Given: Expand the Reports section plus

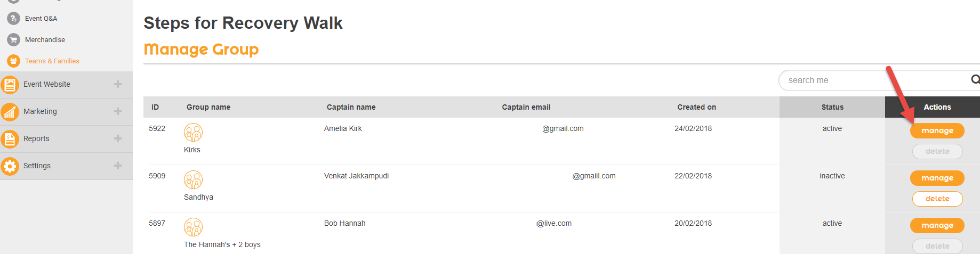Looking at the screenshot, I should pos(118,138).
